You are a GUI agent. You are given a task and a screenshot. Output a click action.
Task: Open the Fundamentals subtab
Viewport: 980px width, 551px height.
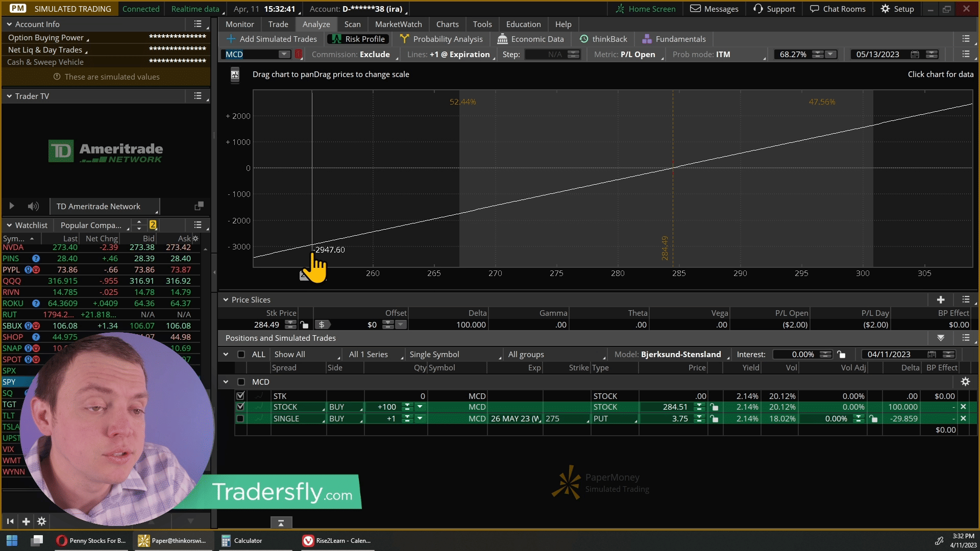pyautogui.click(x=674, y=39)
